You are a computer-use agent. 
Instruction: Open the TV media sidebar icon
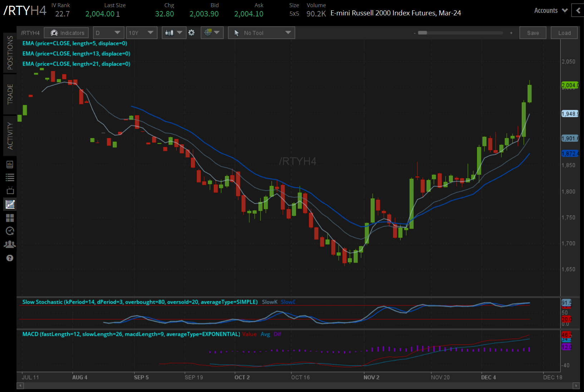coord(10,190)
